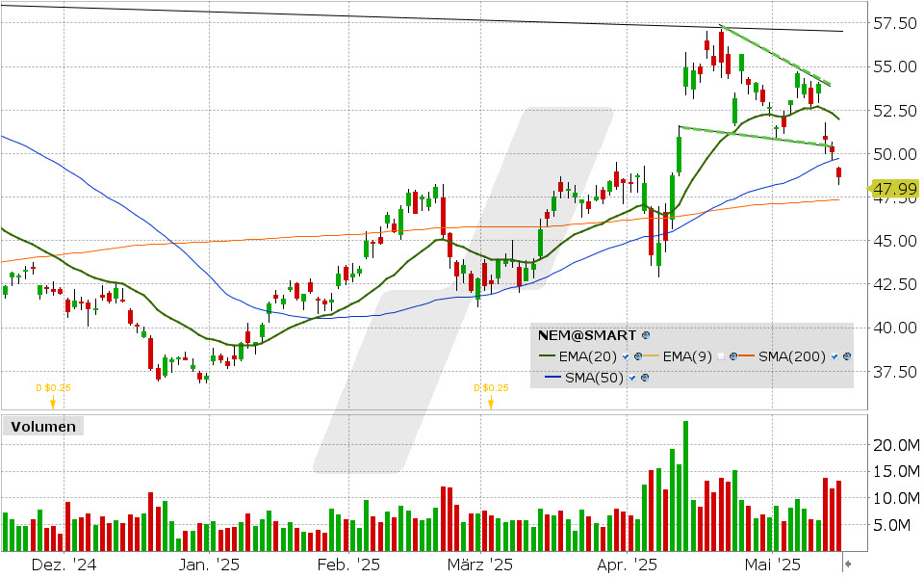924x578 pixels.
Task: Click the Volumen panel label
Action: click(x=43, y=426)
